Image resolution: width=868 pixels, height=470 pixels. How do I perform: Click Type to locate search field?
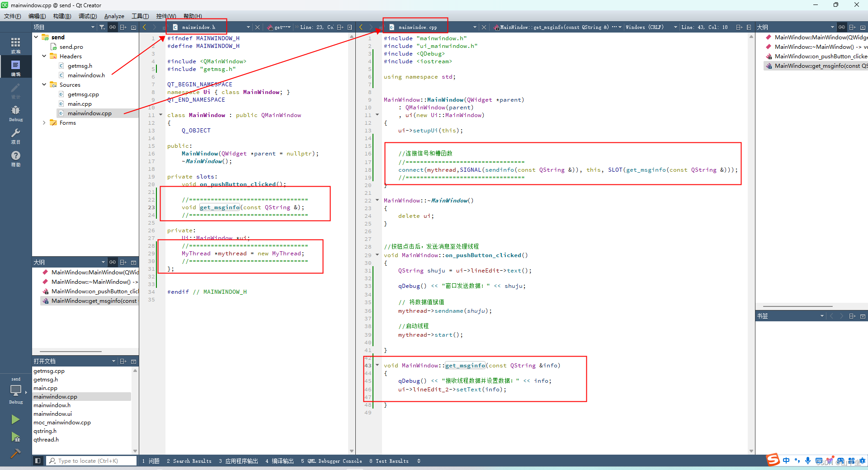[92, 461]
